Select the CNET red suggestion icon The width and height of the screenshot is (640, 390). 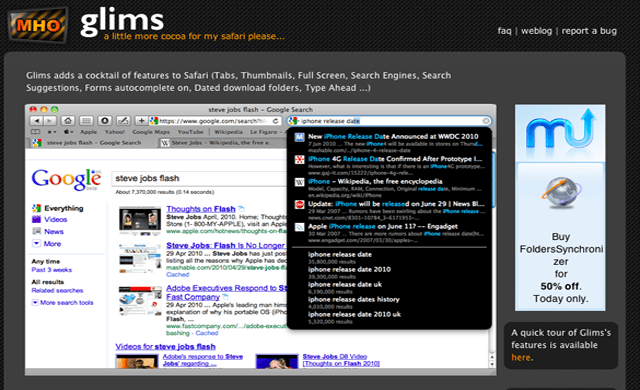point(300,204)
